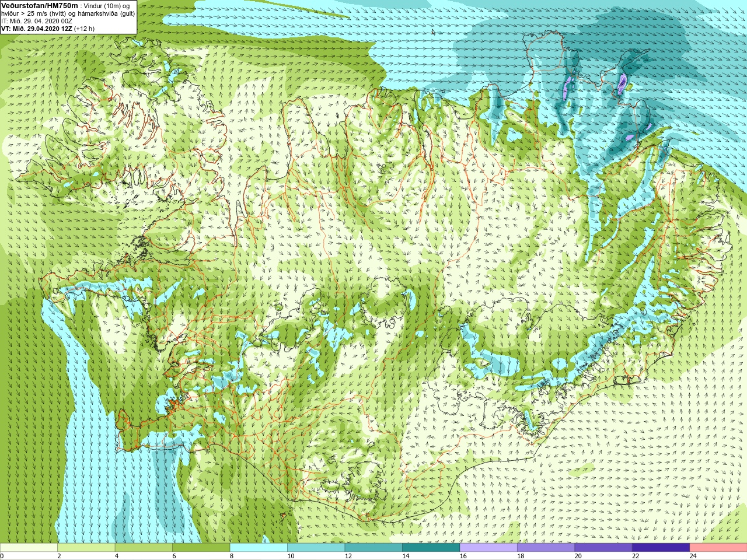Viewport: 747px width, 560px height.
Task: Click the light lavender 16–18 m/s legend swatch
Action: (x=488, y=548)
